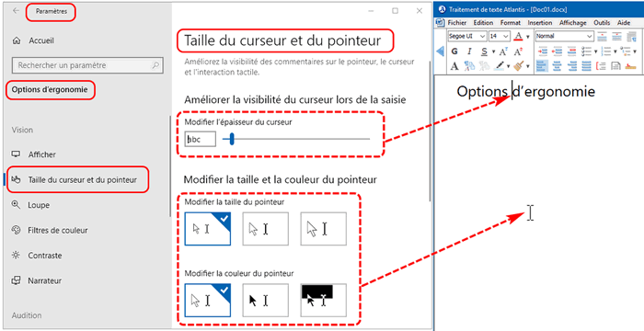Click the search magnifier in Rechercher un paramètre
This screenshot has width=644, height=331.
155,65
